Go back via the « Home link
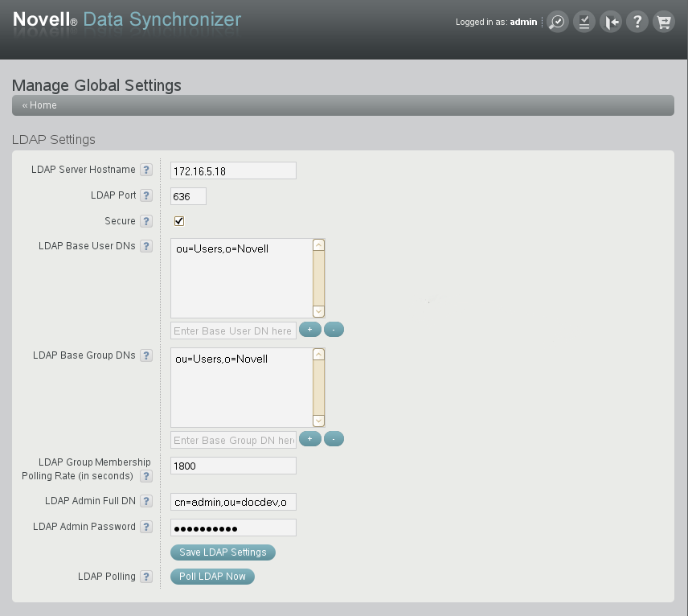 tap(39, 105)
